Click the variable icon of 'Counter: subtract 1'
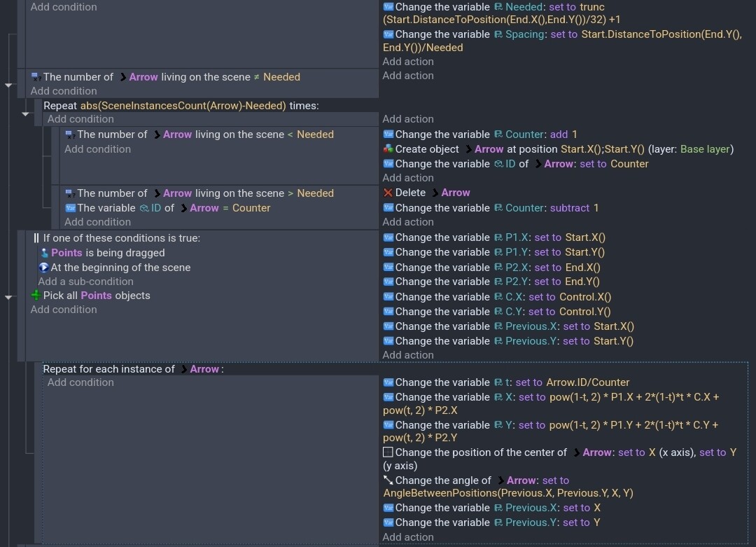 click(388, 208)
